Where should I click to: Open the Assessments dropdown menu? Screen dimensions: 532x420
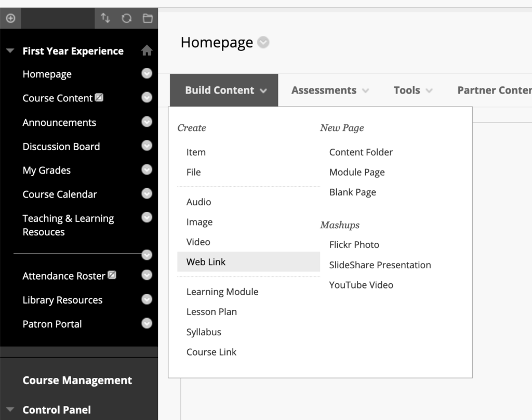[x=330, y=90]
